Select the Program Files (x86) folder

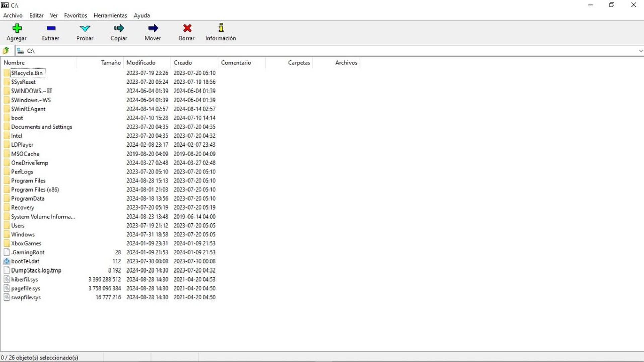35,190
